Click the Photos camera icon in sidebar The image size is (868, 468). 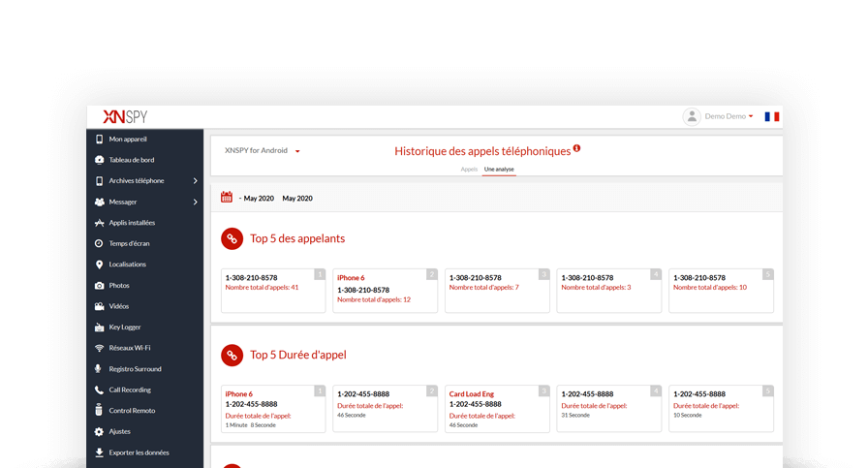tap(99, 286)
